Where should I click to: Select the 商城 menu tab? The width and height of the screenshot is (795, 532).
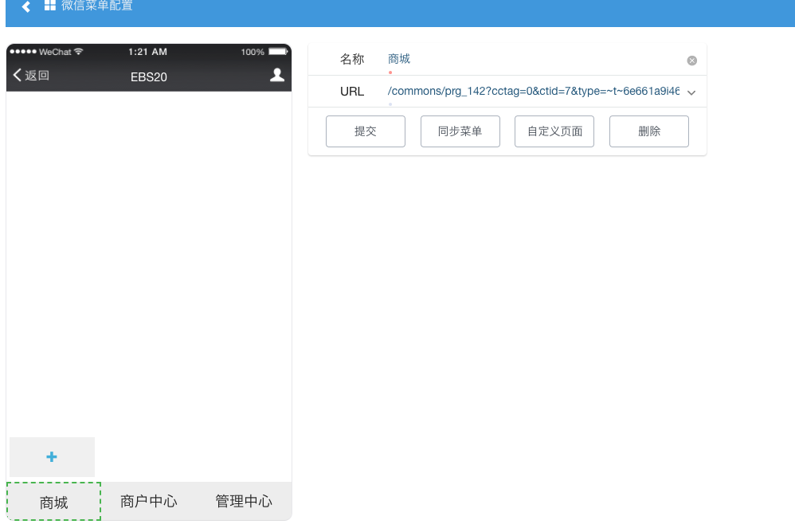click(54, 502)
